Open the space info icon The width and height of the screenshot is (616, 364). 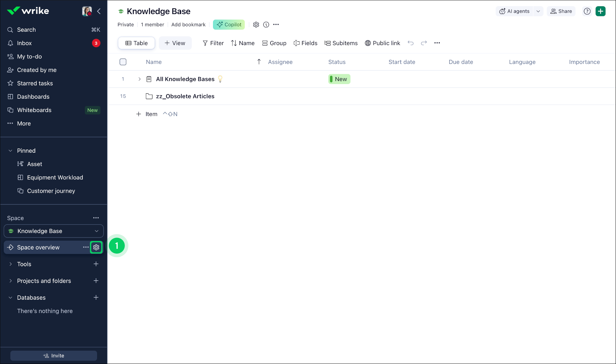click(x=266, y=25)
